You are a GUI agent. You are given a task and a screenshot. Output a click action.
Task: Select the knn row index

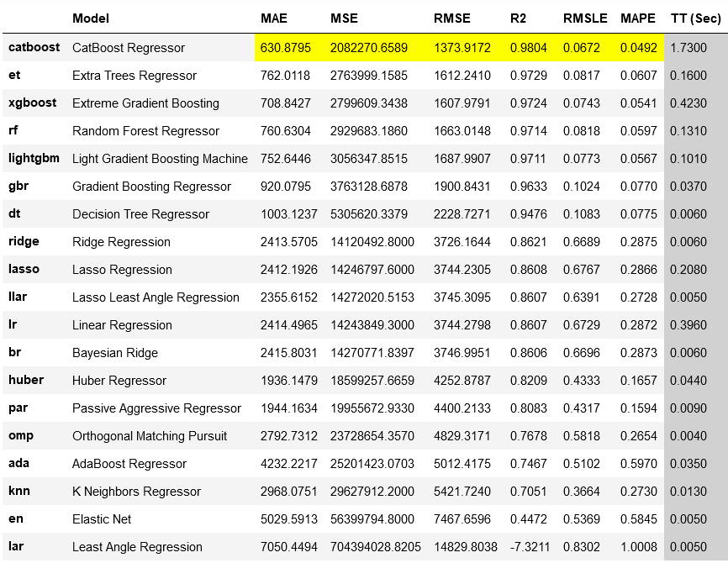(x=19, y=491)
